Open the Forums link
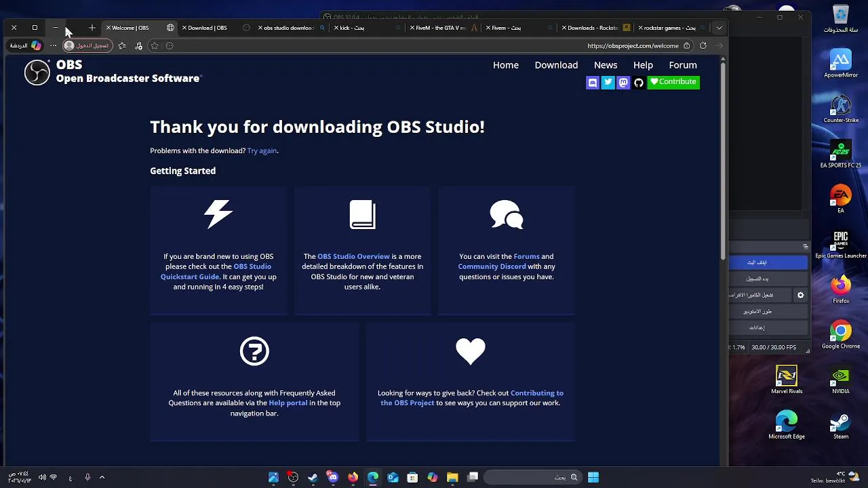Image resolution: width=868 pixels, height=488 pixels. pyautogui.click(x=526, y=256)
